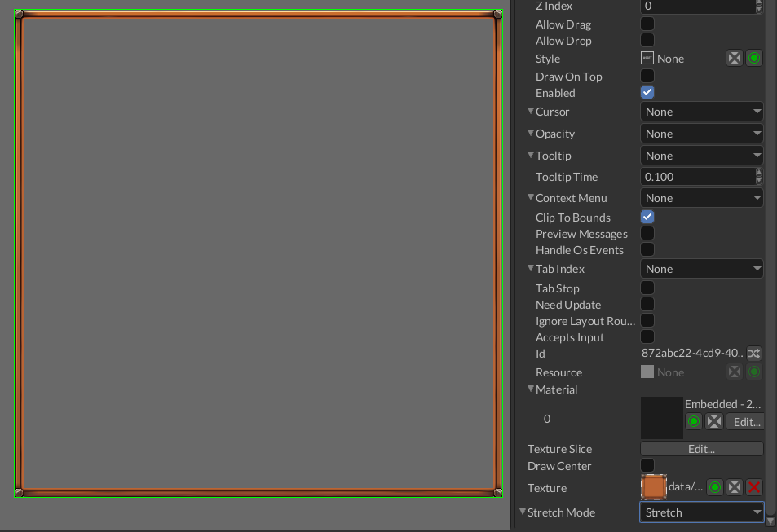This screenshot has width=777, height=532.
Task: Click the green circle icon in Style row
Action: coord(754,59)
